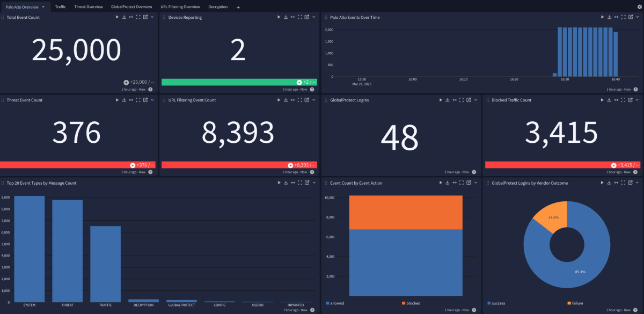Expand URL Filtering Event Count options menu

coord(313,100)
